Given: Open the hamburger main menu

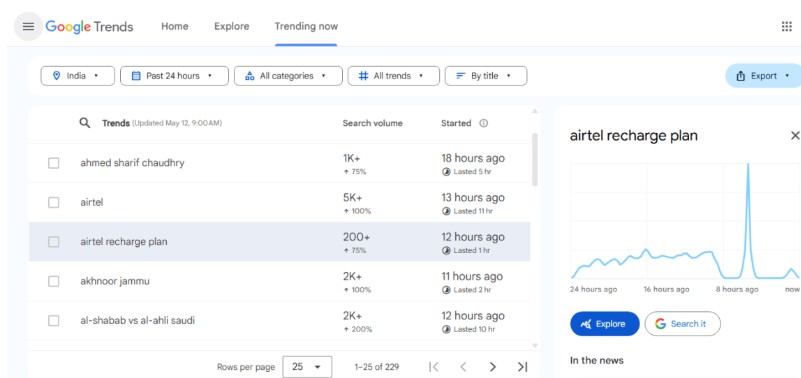Looking at the screenshot, I should tap(28, 27).
